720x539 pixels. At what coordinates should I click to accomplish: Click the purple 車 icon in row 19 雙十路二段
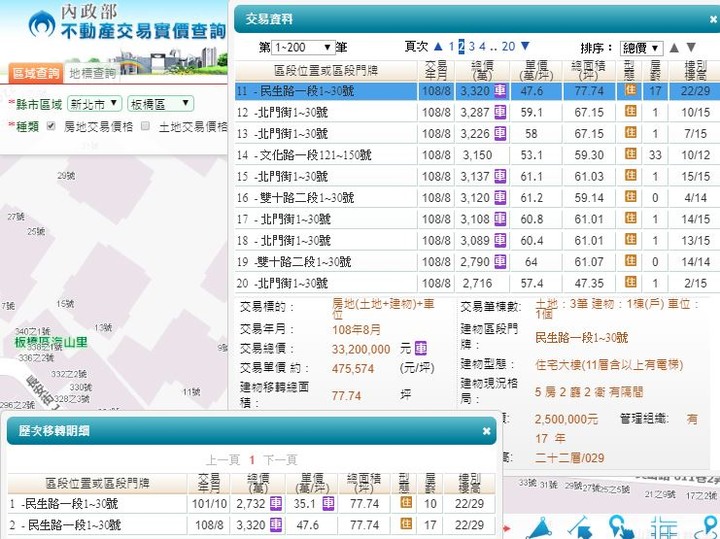500,261
